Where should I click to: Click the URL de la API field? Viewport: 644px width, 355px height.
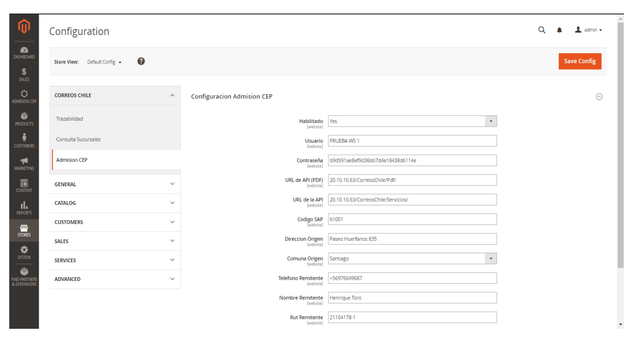(x=412, y=200)
